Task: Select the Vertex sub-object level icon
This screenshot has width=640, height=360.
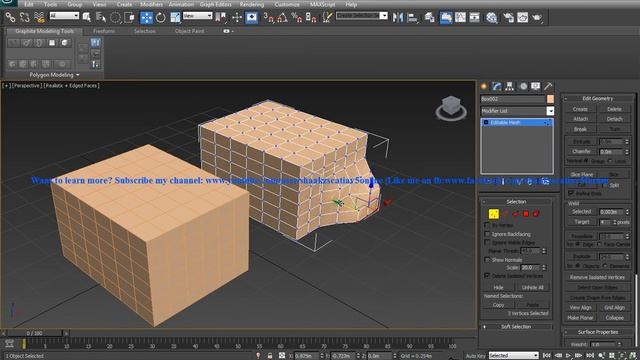Action: click(x=493, y=213)
